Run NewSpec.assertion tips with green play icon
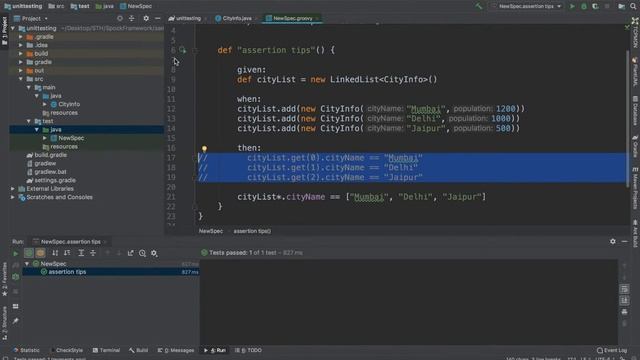The image size is (640, 360). pos(572,6)
